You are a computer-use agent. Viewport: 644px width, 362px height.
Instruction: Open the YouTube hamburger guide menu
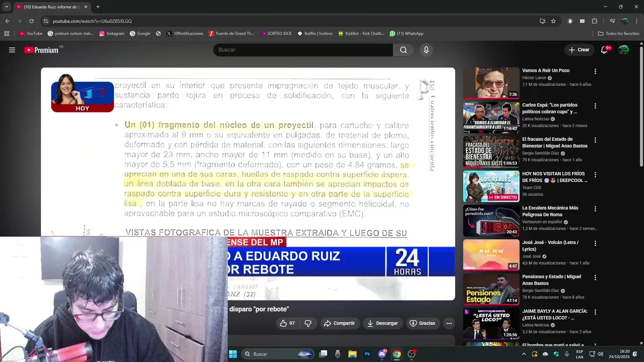12,50
